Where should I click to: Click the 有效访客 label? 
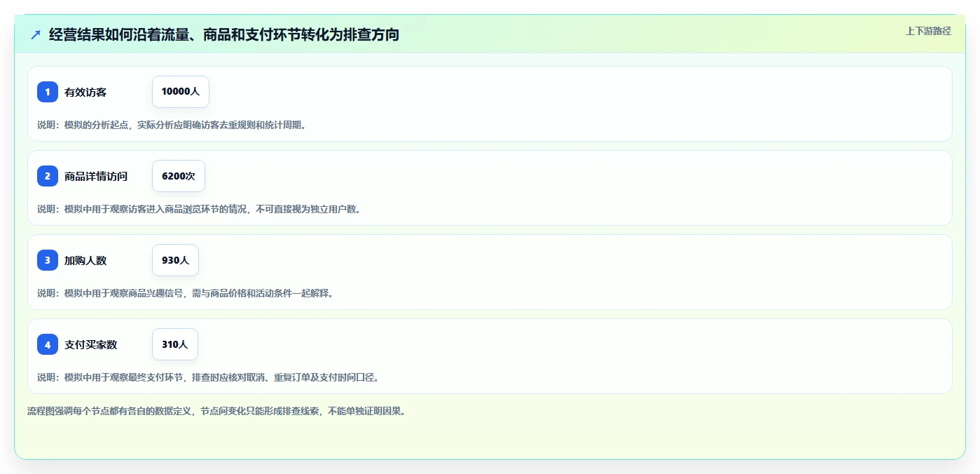point(85,92)
